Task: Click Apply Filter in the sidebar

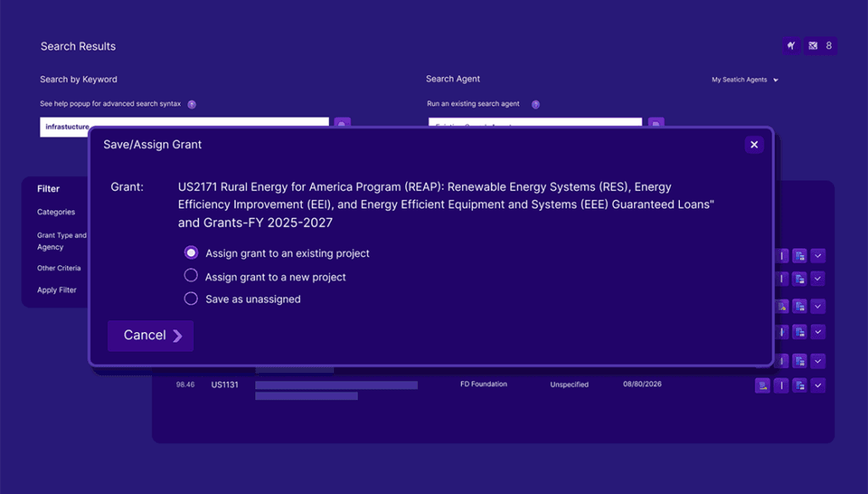Action: 56,290
